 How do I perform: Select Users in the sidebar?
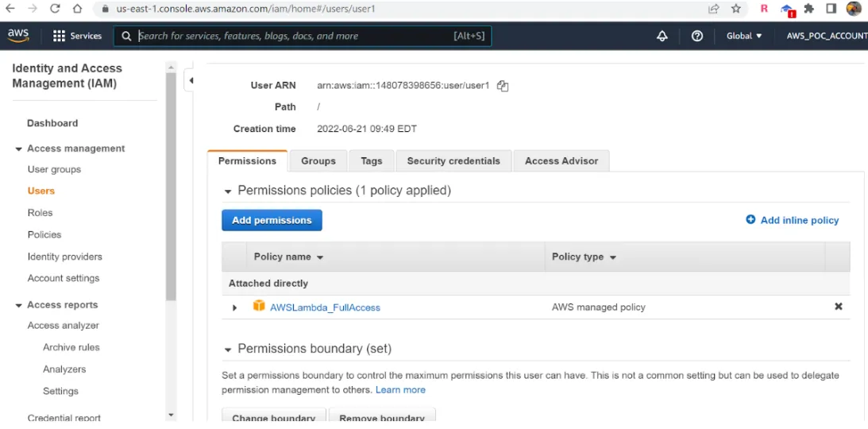41,191
